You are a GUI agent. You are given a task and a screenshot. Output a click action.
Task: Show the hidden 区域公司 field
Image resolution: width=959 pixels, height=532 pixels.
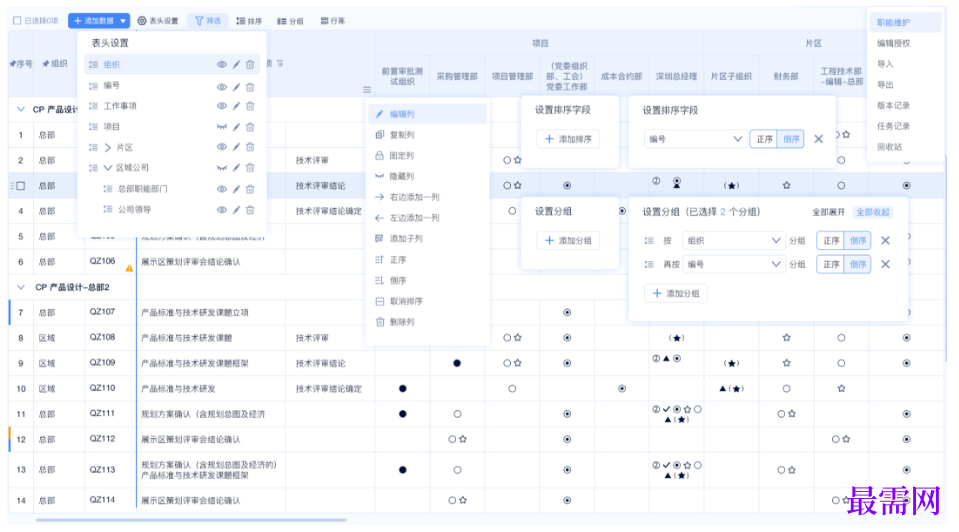(x=221, y=168)
